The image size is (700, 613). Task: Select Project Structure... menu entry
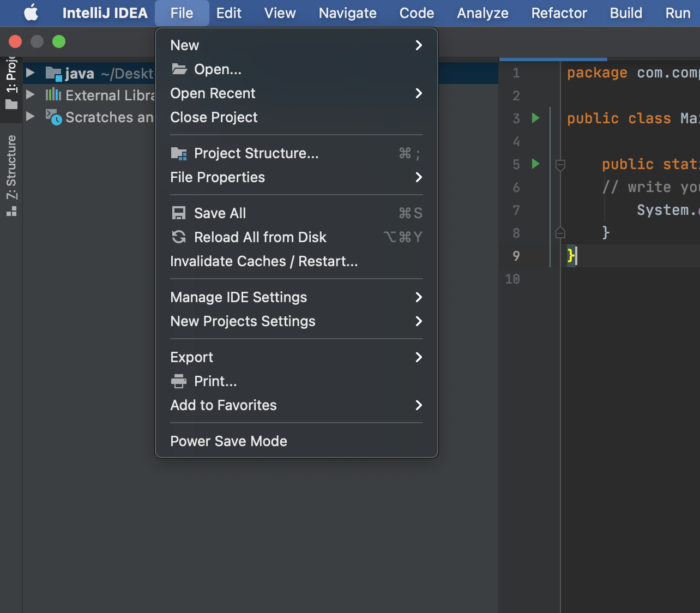pyautogui.click(x=297, y=153)
